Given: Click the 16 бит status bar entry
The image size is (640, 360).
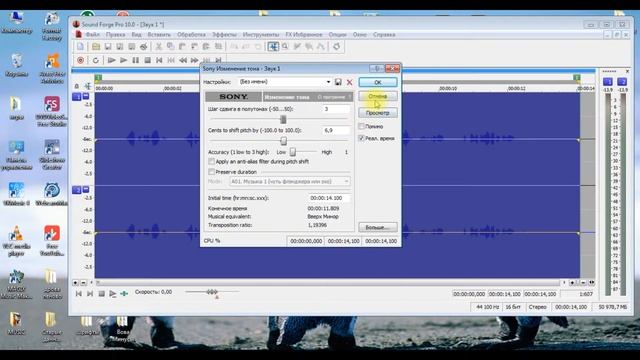Looking at the screenshot, I should 513,307.
